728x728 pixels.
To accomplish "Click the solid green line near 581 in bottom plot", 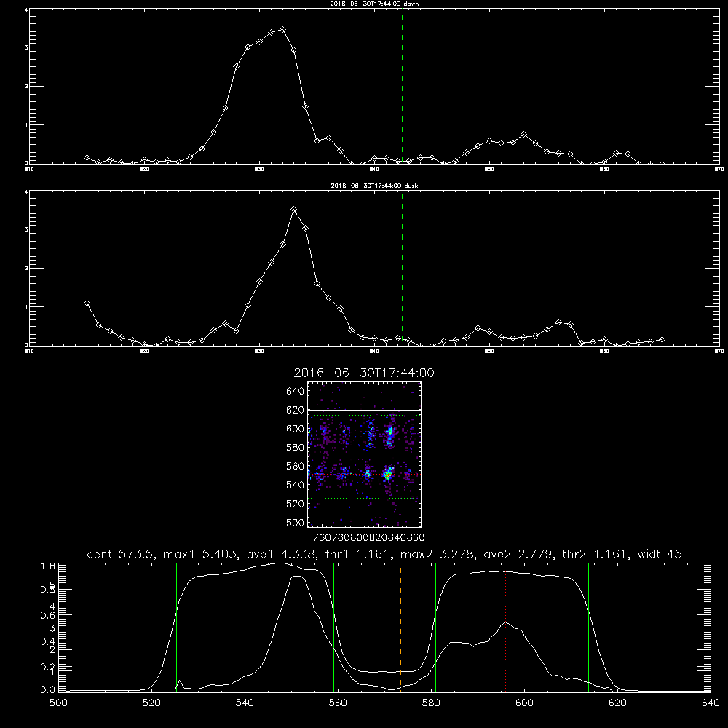I will (x=435, y=628).
